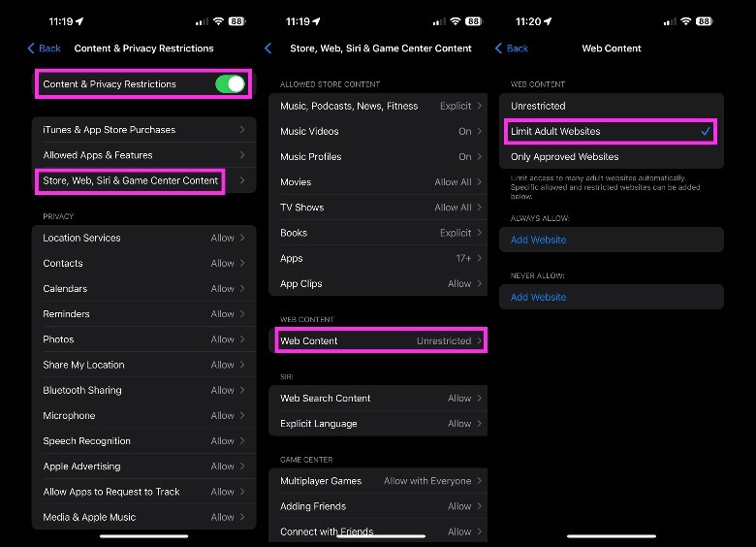The width and height of the screenshot is (756, 547).
Task: Tap cellular signal icon in Web Content status bar
Action: (x=670, y=21)
